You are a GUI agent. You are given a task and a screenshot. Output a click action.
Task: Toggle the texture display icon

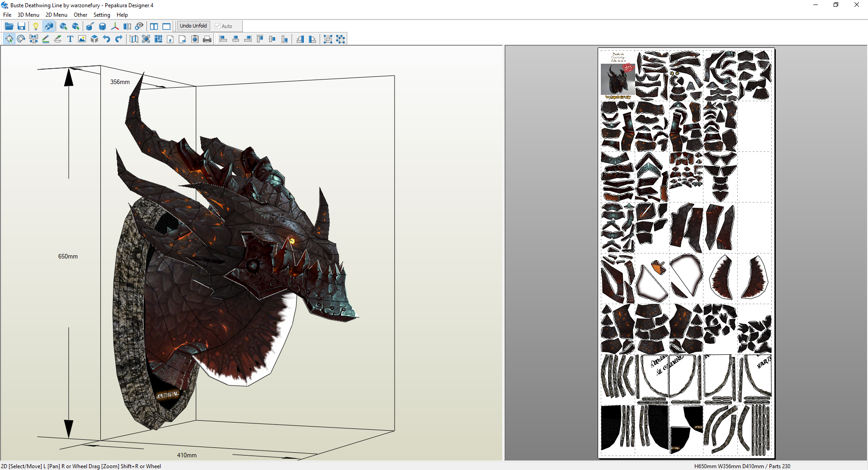pyautogui.click(x=48, y=26)
